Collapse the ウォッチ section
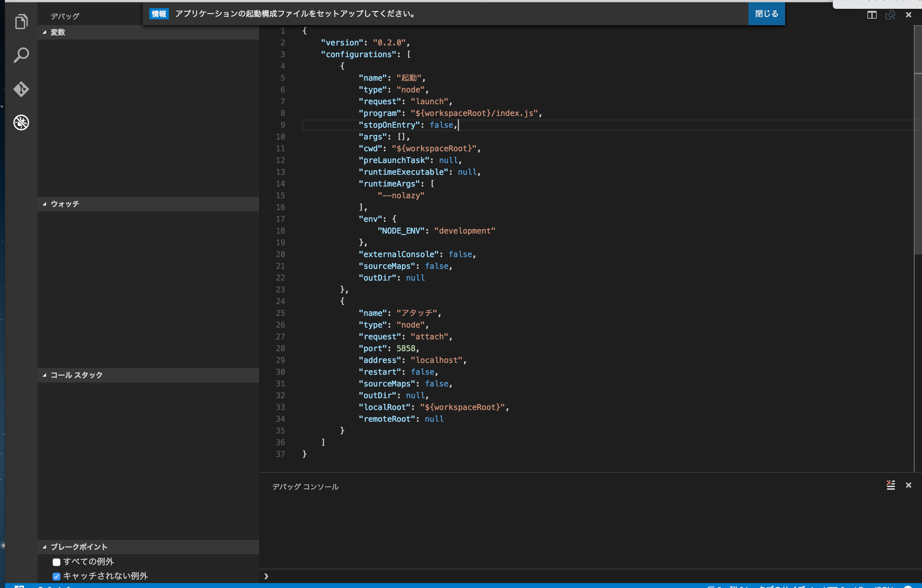This screenshot has height=588, width=922. 45,204
